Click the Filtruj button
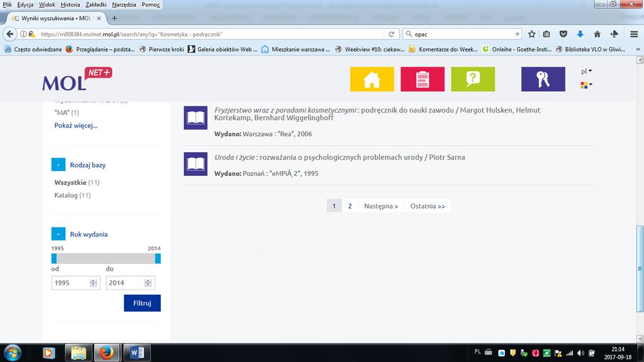Screen dimensions: 644x362 142,303
